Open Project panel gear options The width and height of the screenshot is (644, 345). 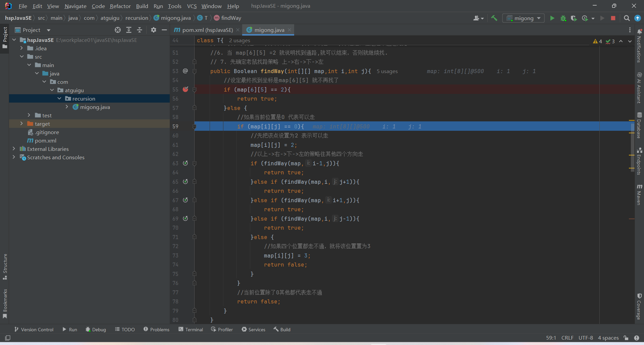tap(154, 30)
